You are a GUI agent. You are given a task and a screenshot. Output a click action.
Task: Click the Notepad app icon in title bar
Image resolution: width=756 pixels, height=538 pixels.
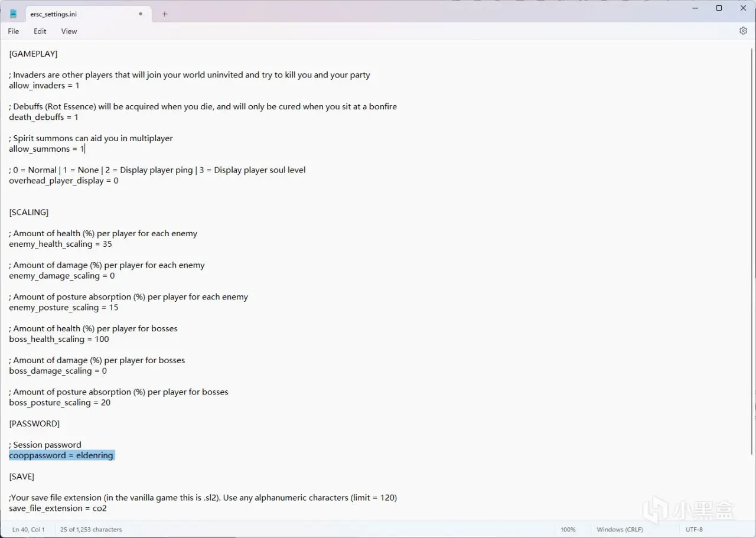click(x=13, y=14)
